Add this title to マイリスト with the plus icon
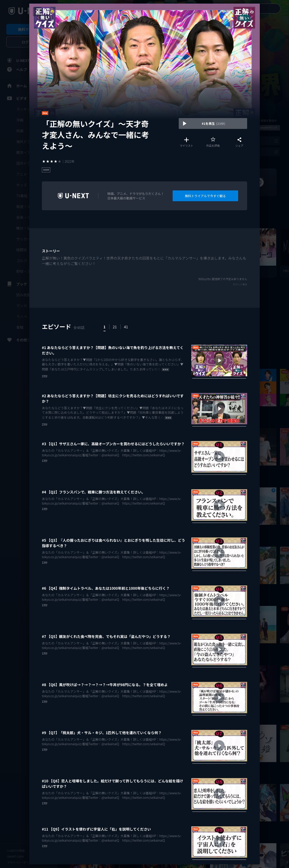This screenshot has height=868, width=289. click(186, 139)
